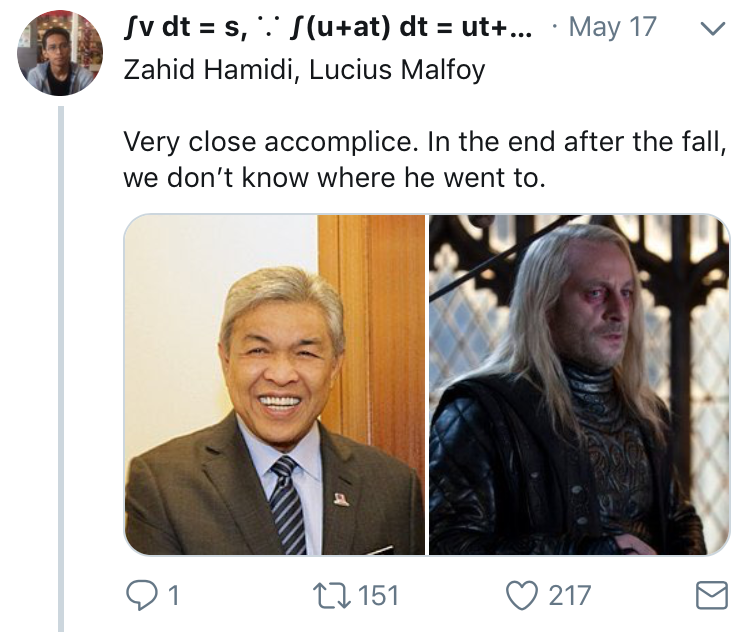Click the man's striped tie in left photo

(x=289, y=504)
